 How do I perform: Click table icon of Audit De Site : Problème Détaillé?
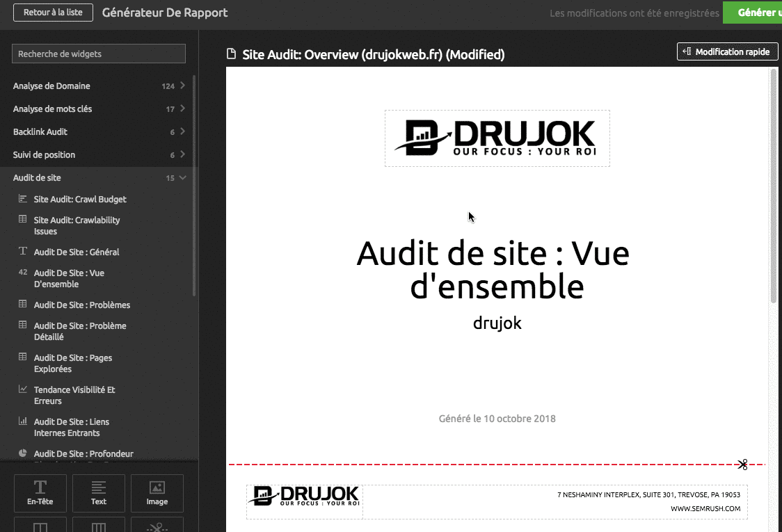point(22,325)
